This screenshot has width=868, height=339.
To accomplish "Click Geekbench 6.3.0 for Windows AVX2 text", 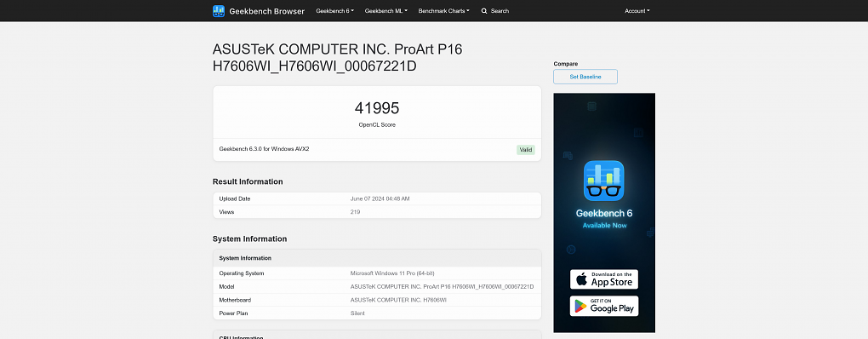I will (264, 149).
